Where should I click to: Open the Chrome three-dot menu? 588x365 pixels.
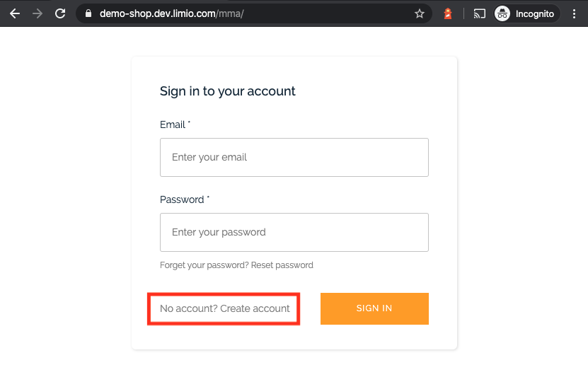point(574,14)
